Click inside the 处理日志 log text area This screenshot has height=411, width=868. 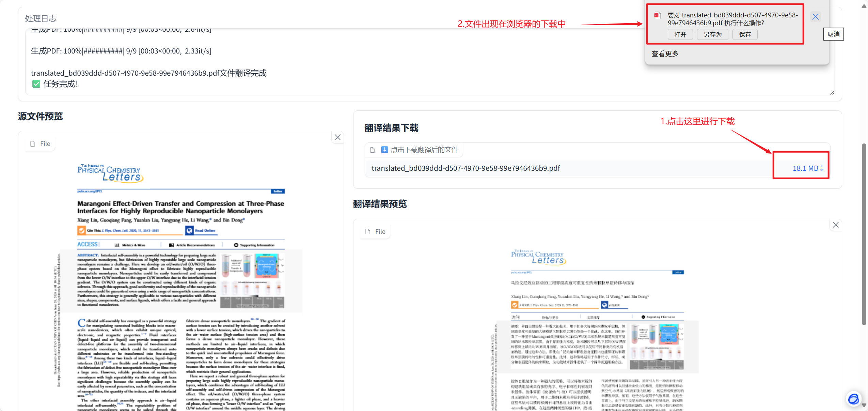[409, 61]
